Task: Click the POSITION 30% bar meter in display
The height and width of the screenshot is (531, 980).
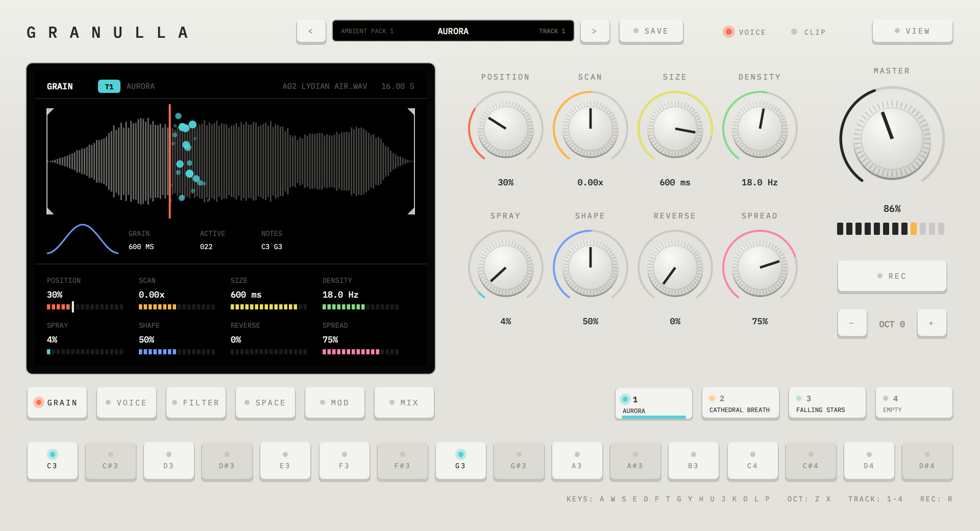Action: [85, 307]
